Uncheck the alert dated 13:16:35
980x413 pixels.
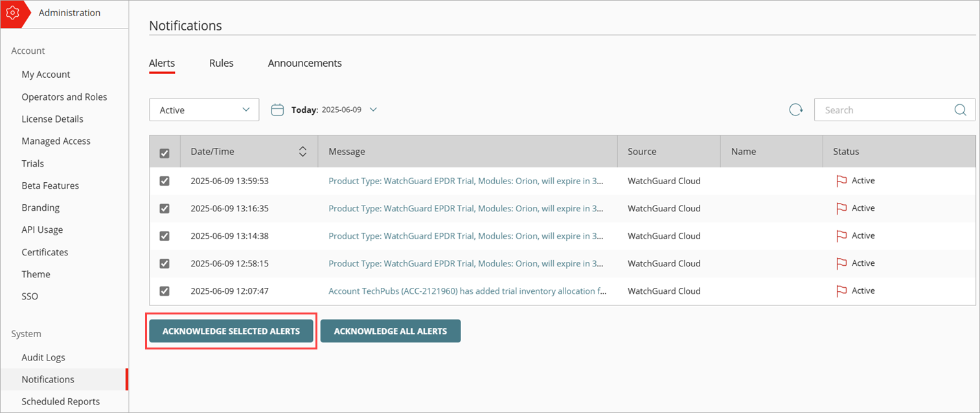click(165, 208)
